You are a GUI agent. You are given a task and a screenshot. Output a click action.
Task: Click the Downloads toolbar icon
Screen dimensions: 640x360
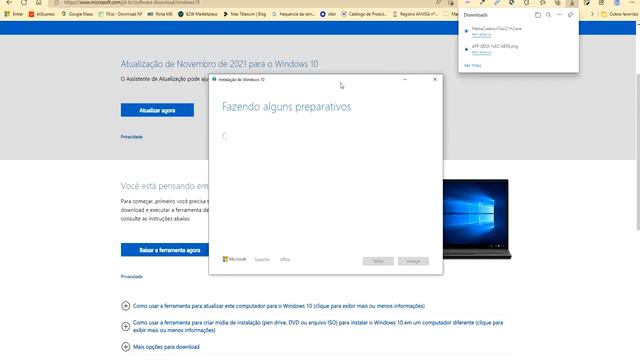coord(572,2)
